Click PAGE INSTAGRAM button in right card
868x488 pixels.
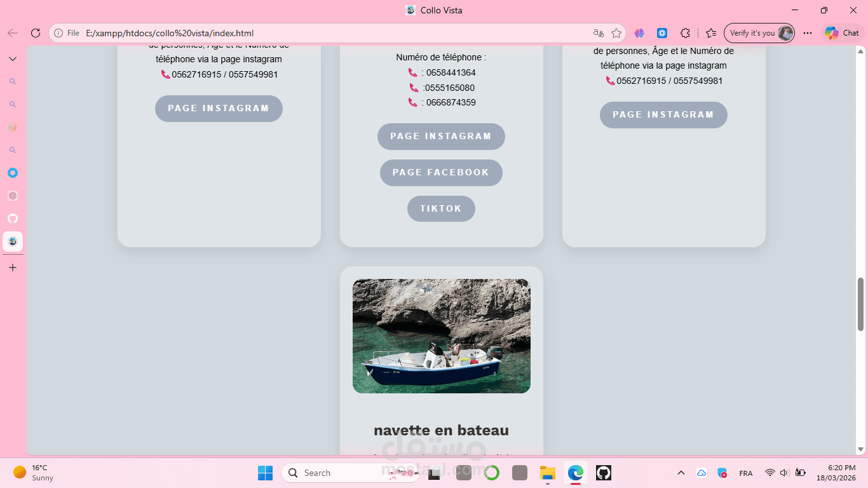pos(663,115)
